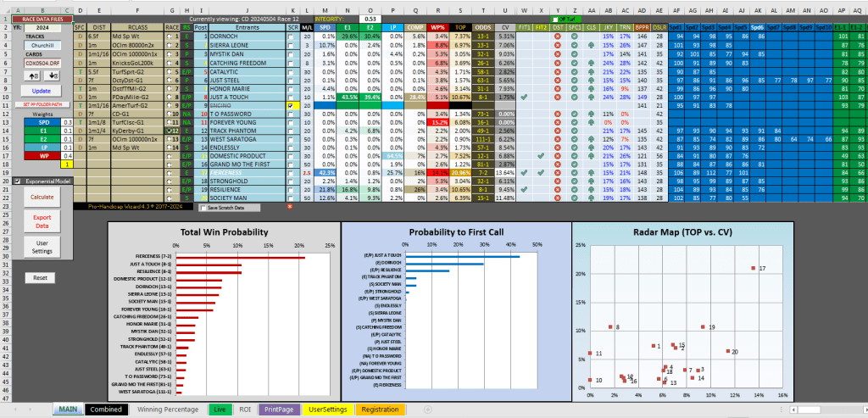
Task: Click the green check SFC1 icon for Sierra Leone
Action: click(574, 45)
